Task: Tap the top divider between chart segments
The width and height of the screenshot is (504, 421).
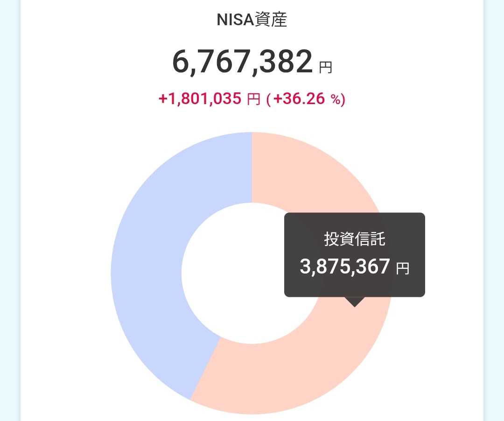Action: [252, 168]
